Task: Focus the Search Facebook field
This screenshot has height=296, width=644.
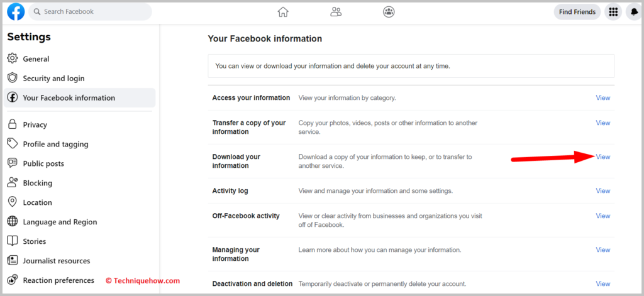Action: coord(91,12)
